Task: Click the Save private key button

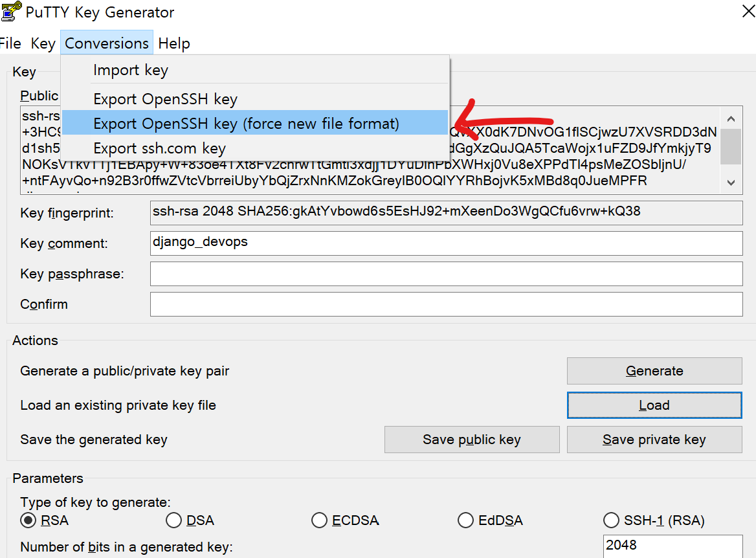Action: 654,440
